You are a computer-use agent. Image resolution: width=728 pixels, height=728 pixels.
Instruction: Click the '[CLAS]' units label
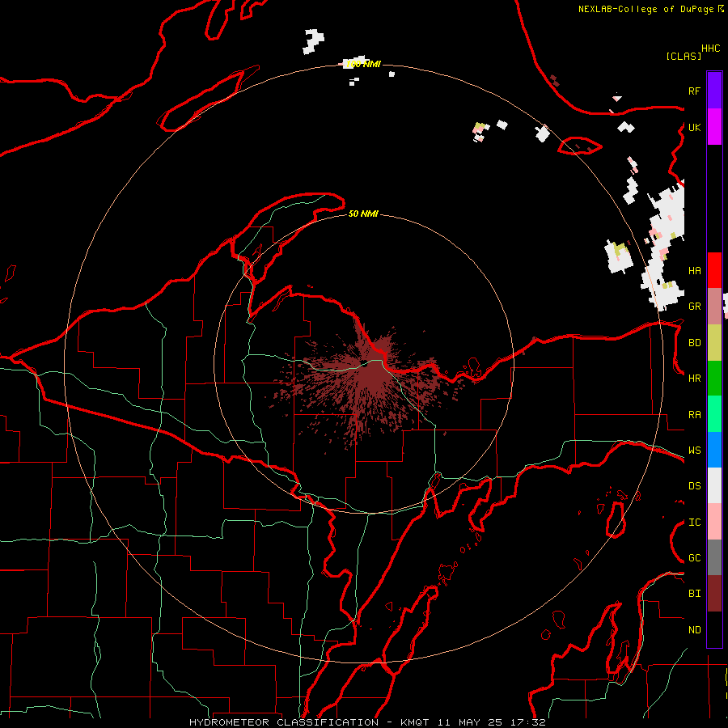684,56
